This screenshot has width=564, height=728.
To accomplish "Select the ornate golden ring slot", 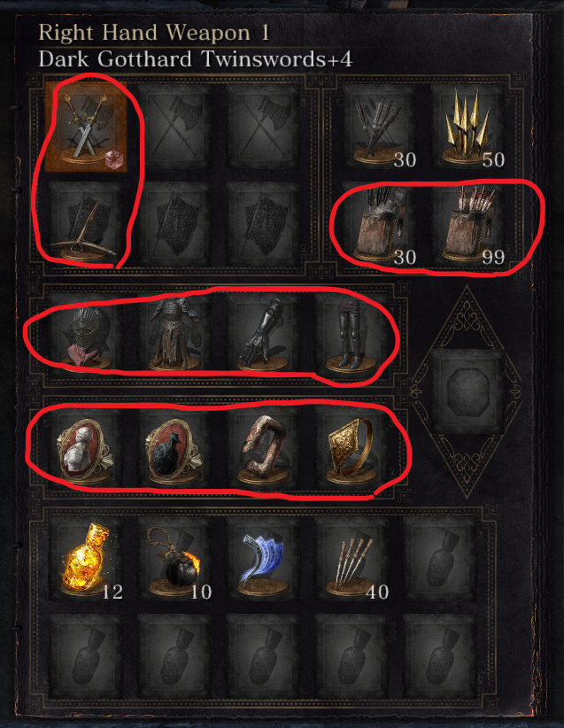I will pyautogui.click(x=352, y=446).
